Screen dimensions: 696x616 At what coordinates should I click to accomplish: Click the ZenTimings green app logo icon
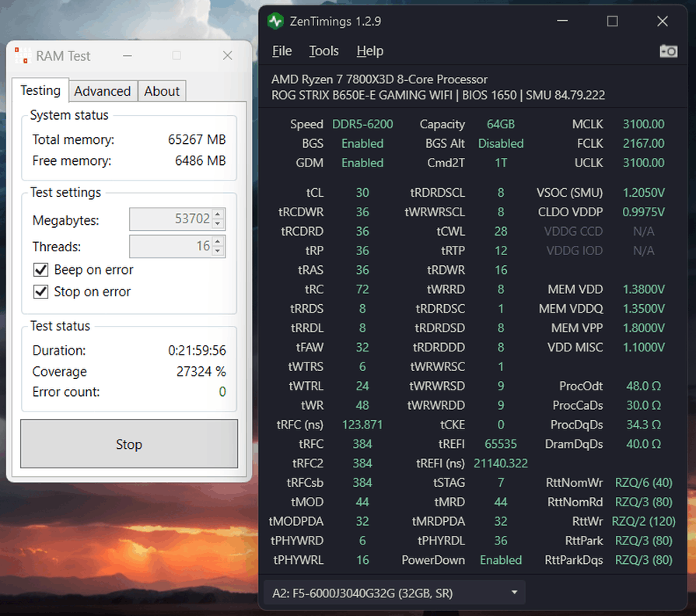(x=275, y=21)
